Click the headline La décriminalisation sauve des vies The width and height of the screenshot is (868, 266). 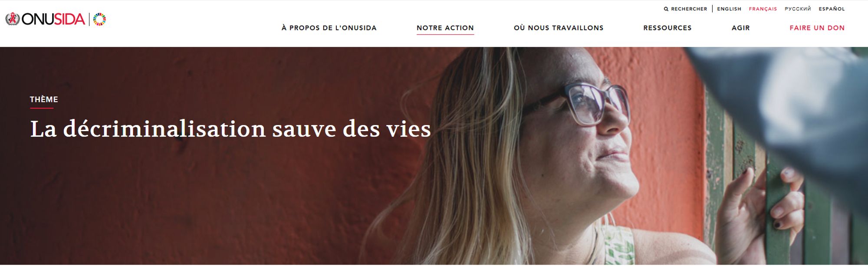230,129
